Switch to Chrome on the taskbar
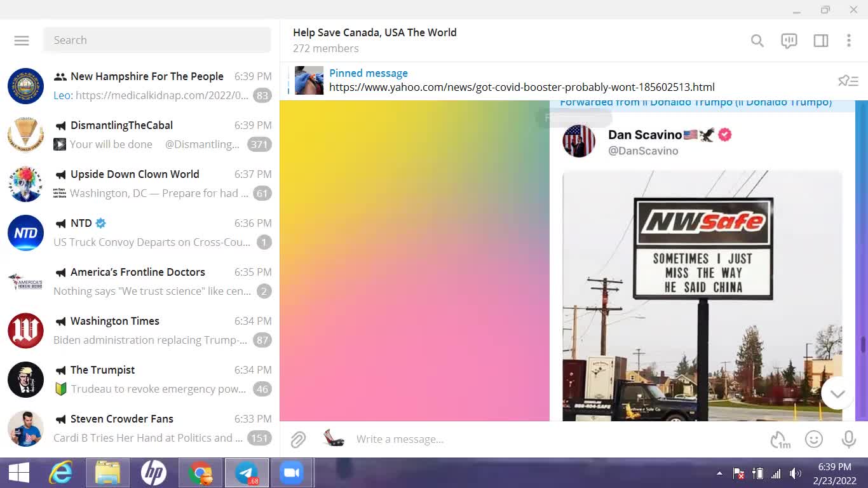 click(200, 473)
